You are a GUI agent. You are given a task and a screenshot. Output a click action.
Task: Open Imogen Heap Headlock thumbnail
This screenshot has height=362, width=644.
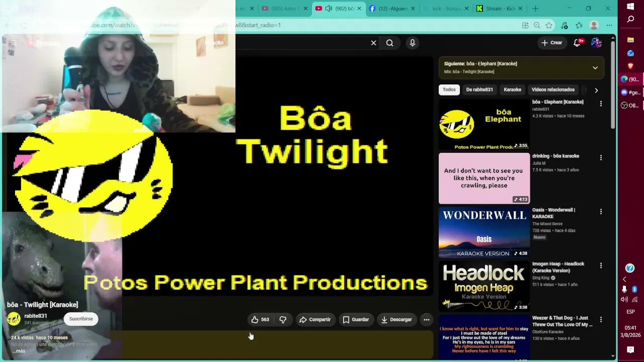484,286
